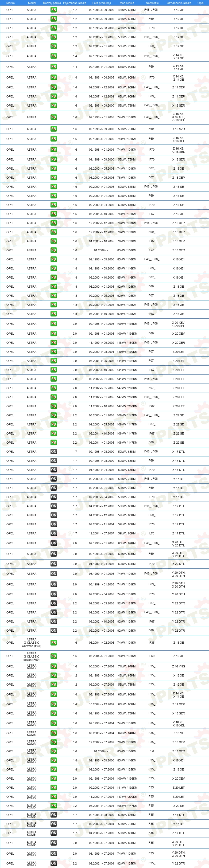
Task: Select the production years '09.2000 -> 08.2001'
Action: tap(102, 352)
